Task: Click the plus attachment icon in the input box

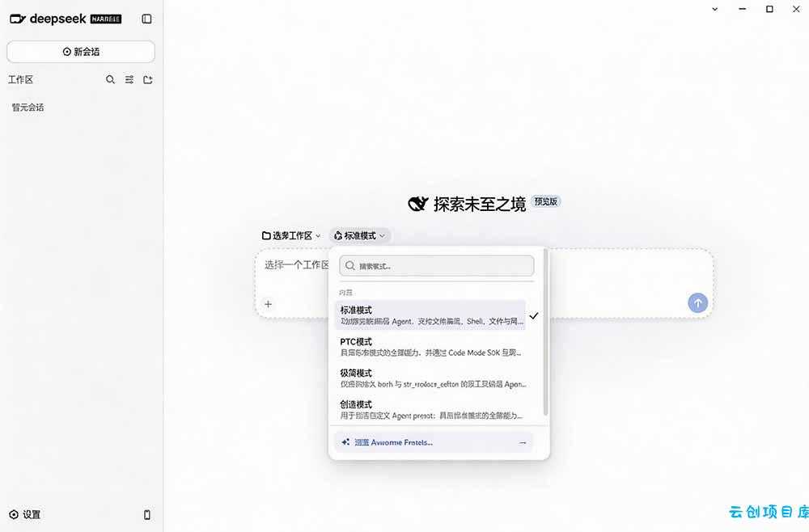Action: click(x=269, y=304)
